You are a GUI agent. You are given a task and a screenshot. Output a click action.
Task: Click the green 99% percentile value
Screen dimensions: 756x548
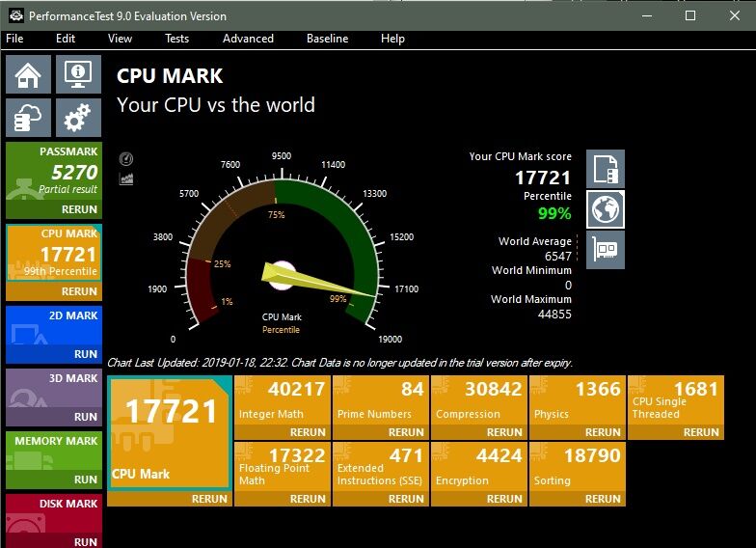click(x=554, y=213)
